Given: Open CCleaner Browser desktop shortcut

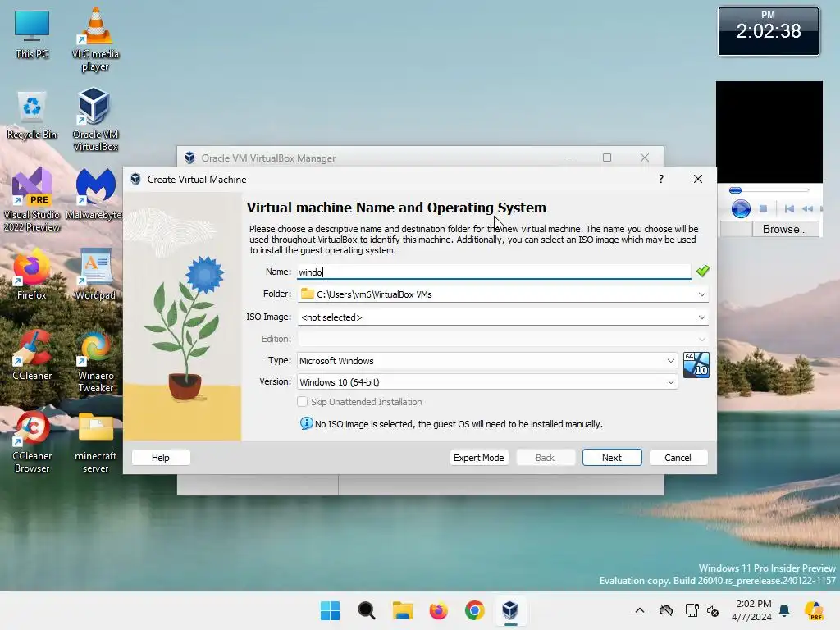Looking at the screenshot, I should point(32,441).
